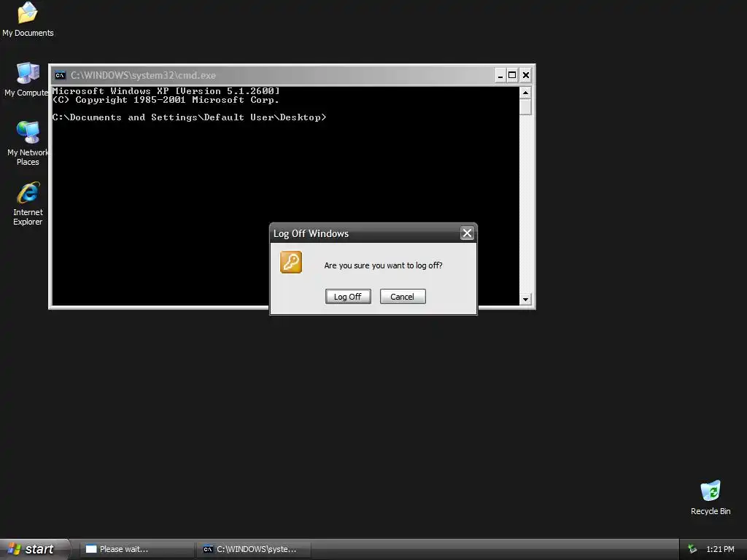Click cmd scrollbar up arrow

tap(525, 93)
